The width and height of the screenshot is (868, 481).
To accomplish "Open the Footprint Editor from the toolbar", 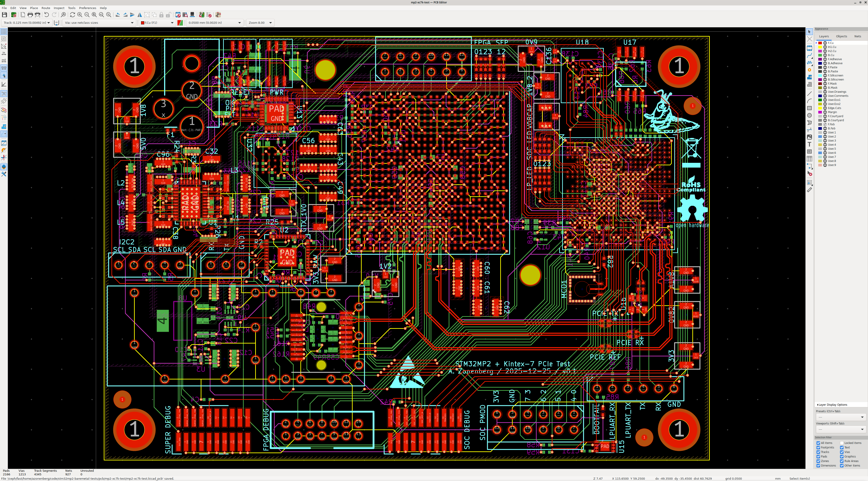I will click(x=178, y=15).
